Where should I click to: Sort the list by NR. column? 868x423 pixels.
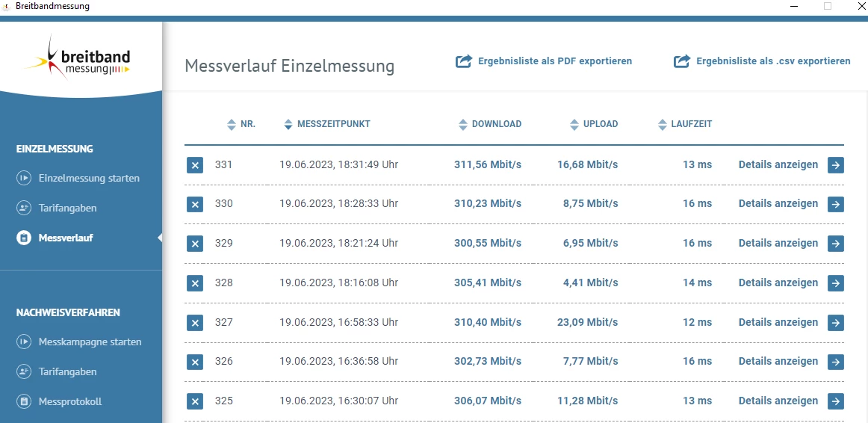pyautogui.click(x=232, y=124)
